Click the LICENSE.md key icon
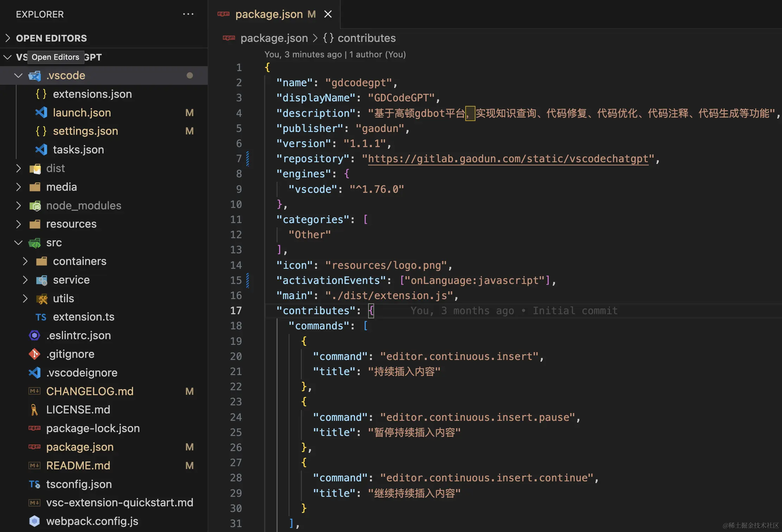Screen dimensions: 782x532 (34, 410)
